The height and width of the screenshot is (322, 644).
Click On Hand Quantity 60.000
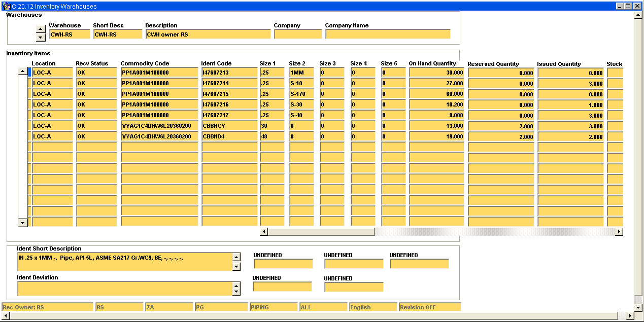coord(436,94)
